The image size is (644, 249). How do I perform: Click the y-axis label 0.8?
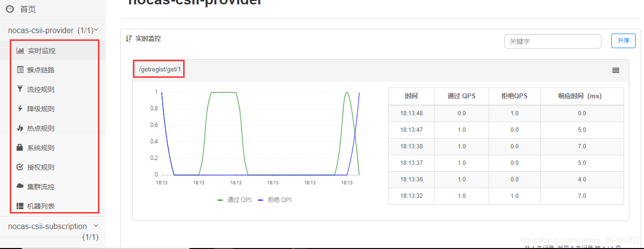pyautogui.click(x=153, y=108)
